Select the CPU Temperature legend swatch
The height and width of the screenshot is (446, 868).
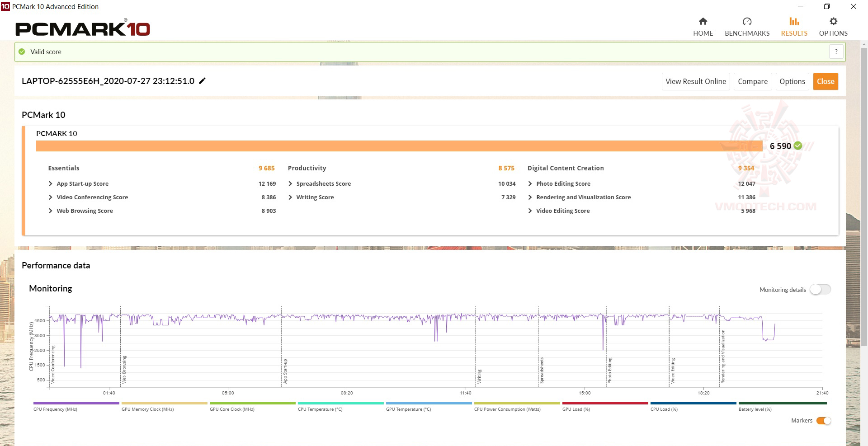(x=340, y=403)
